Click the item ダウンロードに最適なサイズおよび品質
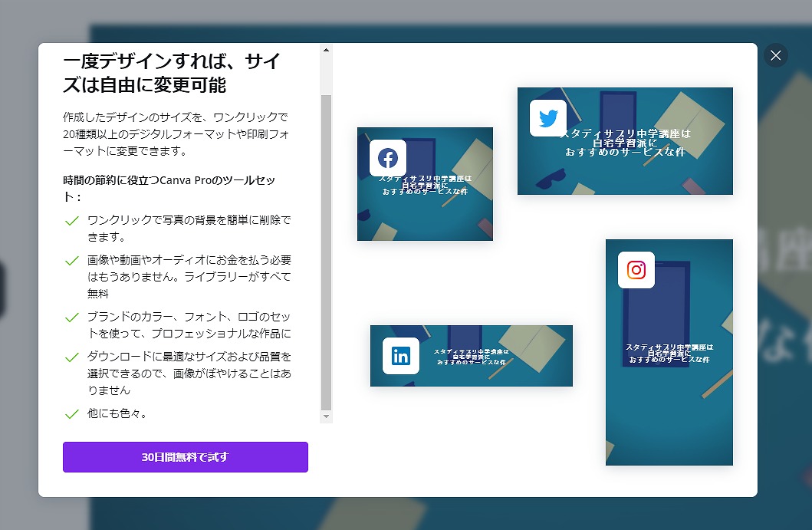Viewport: 812px width, 530px height. (x=189, y=373)
